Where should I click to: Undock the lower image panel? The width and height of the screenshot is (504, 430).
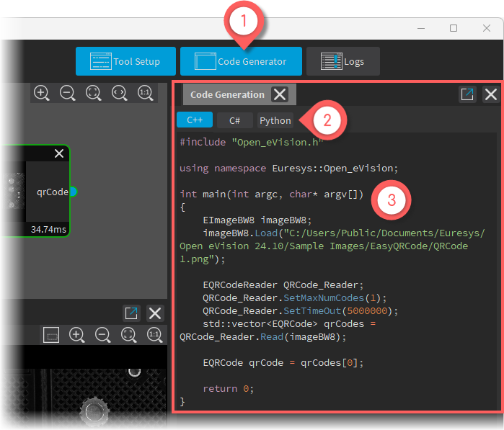[131, 313]
